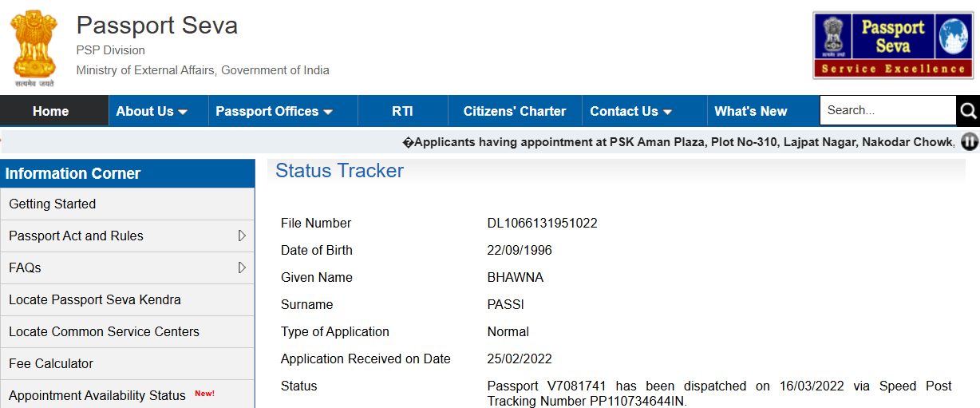Expand the FAQs submenu arrow

click(242, 267)
